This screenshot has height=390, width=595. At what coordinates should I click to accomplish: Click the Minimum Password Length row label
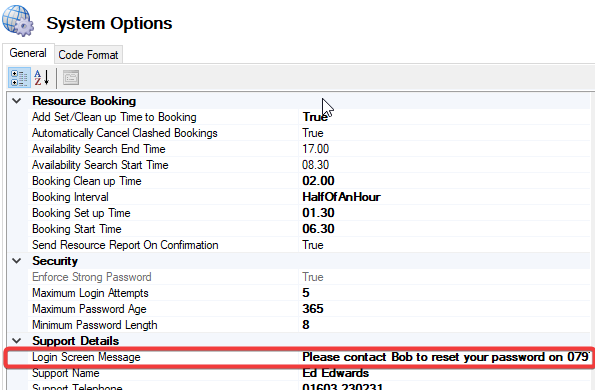94,325
